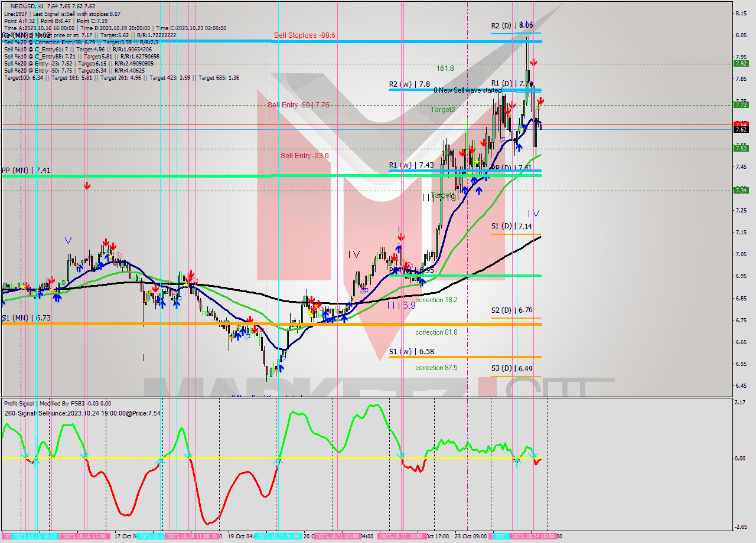Click the blue 'I I I 6.9' wave label
756x543 pixels.
point(401,306)
